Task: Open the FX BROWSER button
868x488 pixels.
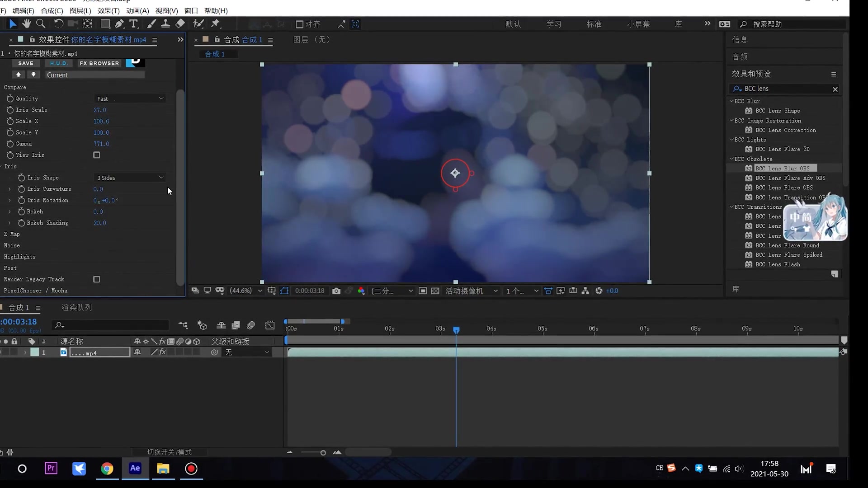Action: click(99, 63)
